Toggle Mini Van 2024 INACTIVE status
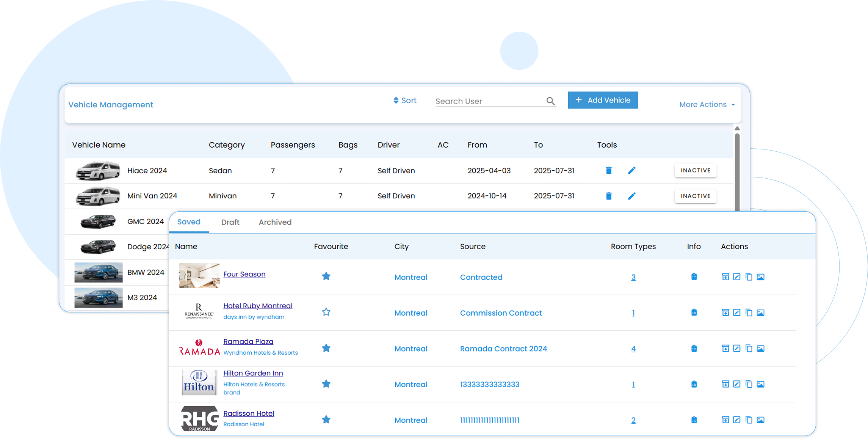 (695, 196)
